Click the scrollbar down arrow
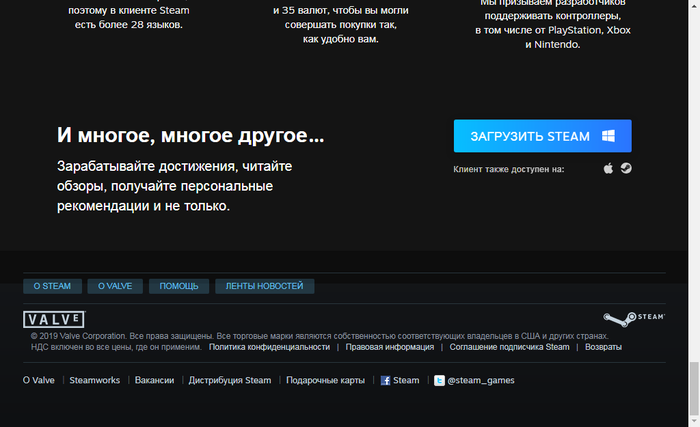The image size is (700, 427). (694, 421)
